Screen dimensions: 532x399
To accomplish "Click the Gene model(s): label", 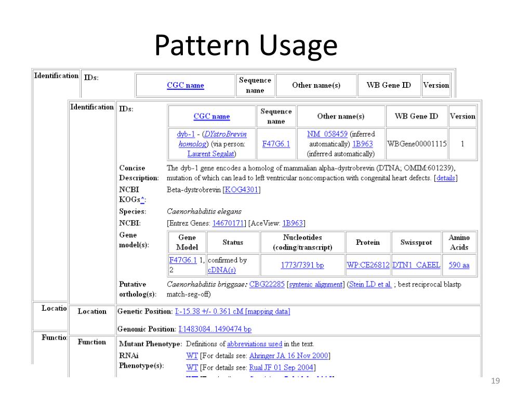I will [x=134, y=240].
